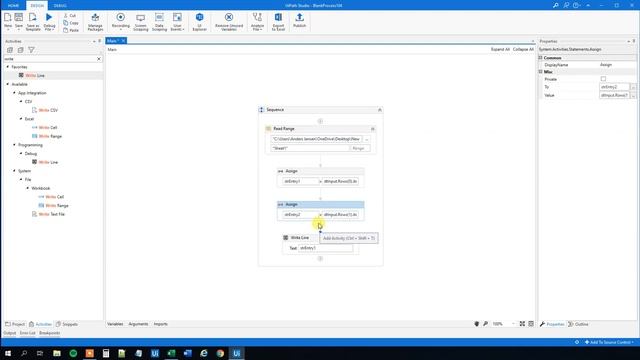Switch to DESIGN ribbon tab
The image size is (640, 360).
click(37, 6)
